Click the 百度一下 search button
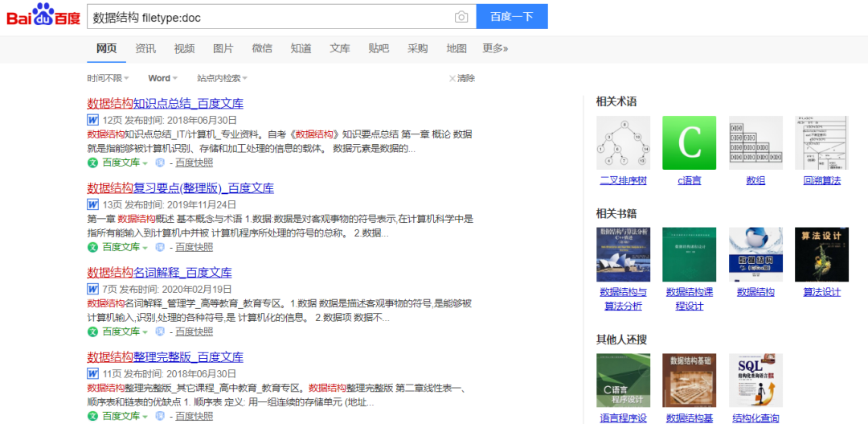Viewport: 868px width, 424px height. (x=512, y=17)
